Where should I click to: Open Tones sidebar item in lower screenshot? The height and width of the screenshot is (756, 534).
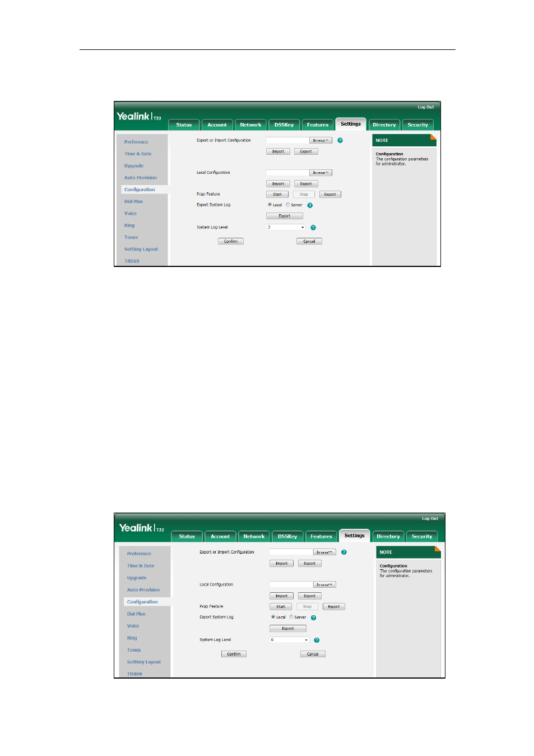tap(134, 650)
